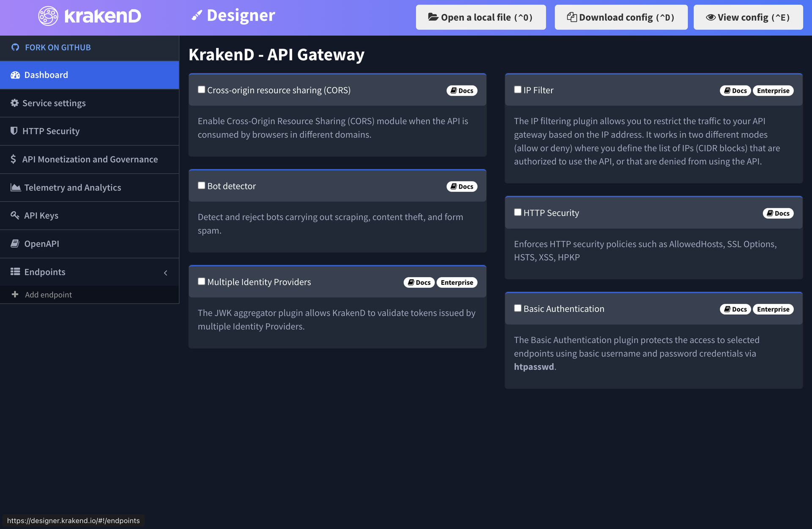Click the Designer paintbrush icon
This screenshot has width=812, height=529.
pos(197,16)
